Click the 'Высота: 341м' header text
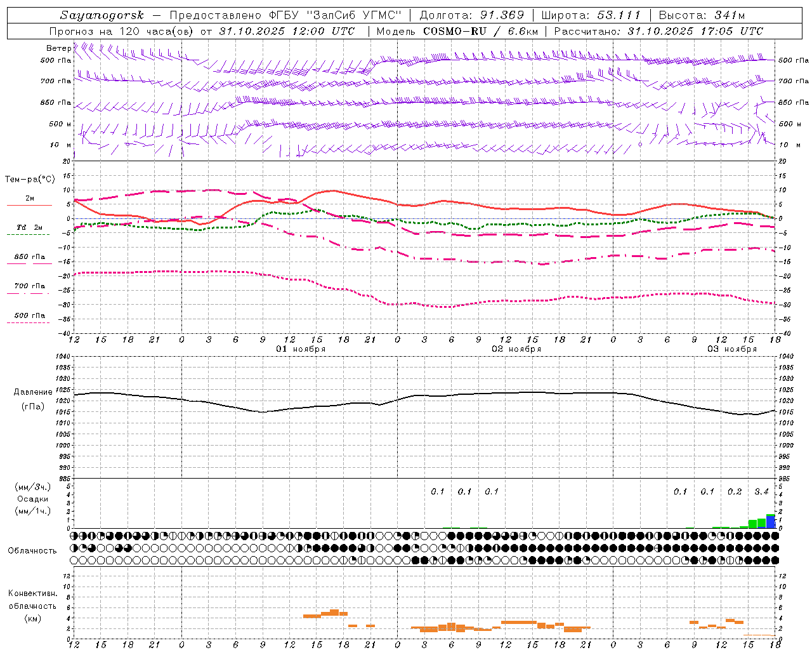The height and width of the screenshot is (650, 812). point(702,15)
